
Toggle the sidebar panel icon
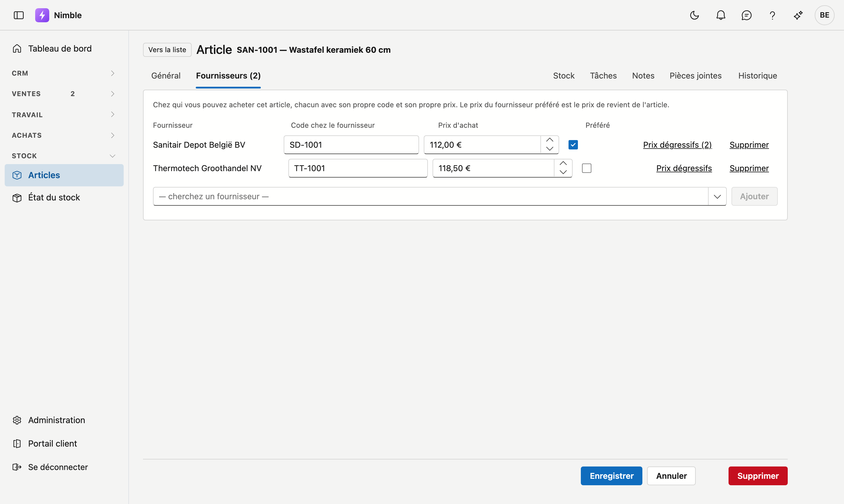tap(19, 15)
